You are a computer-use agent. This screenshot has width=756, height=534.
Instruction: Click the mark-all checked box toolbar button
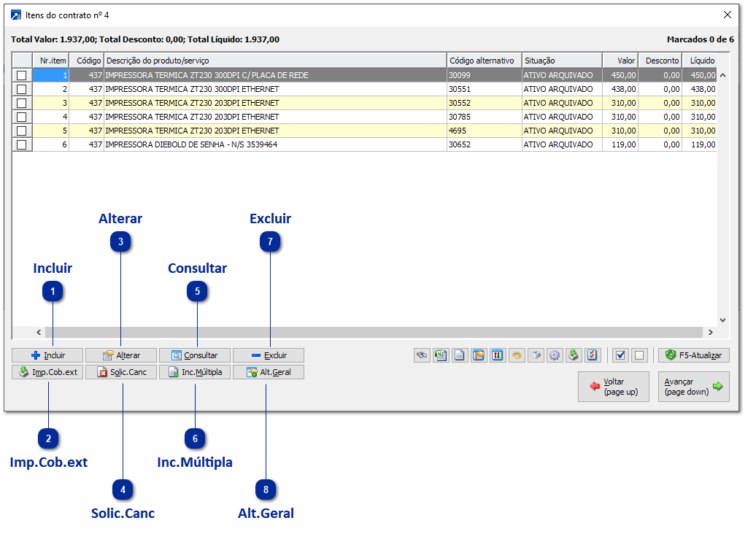pos(620,355)
